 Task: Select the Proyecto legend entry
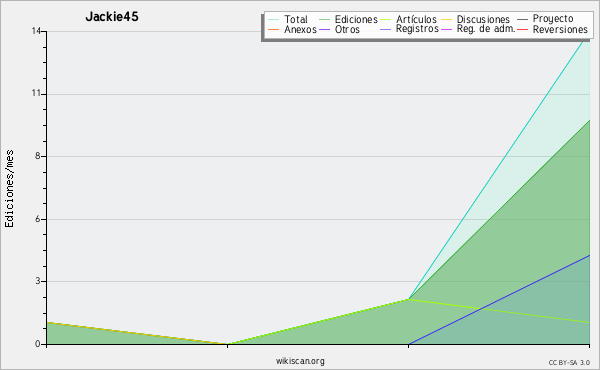(x=553, y=19)
